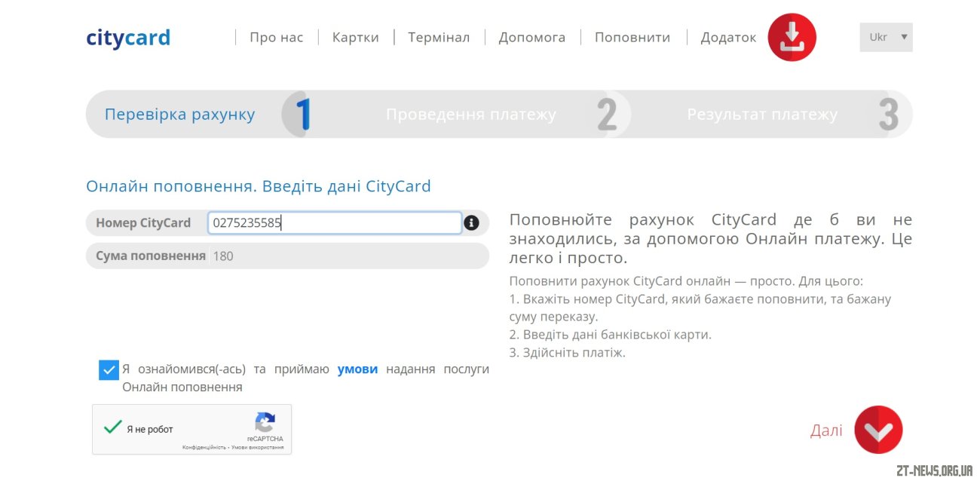
Task: Click the citycard logo
Action: click(x=128, y=38)
